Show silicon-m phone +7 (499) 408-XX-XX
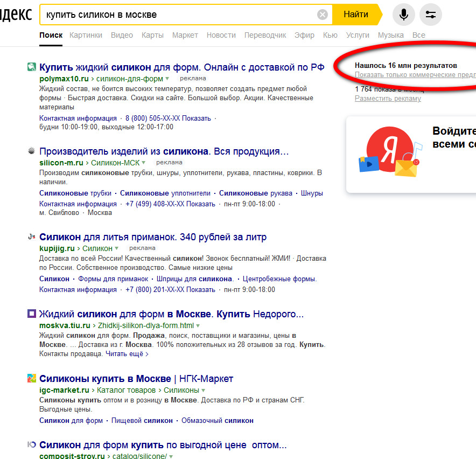This screenshot has width=476, height=459. [x=170, y=204]
